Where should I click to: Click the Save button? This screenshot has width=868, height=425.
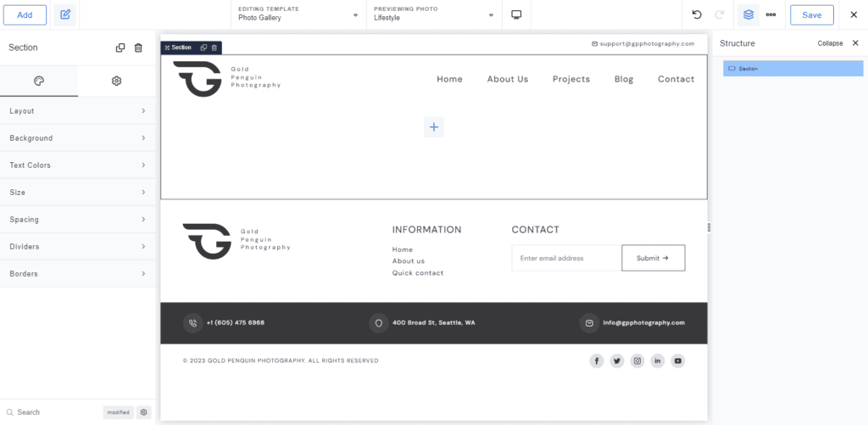(x=811, y=14)
